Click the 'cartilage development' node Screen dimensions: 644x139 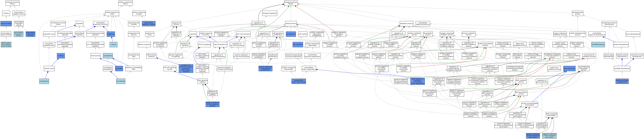point(622,68)
